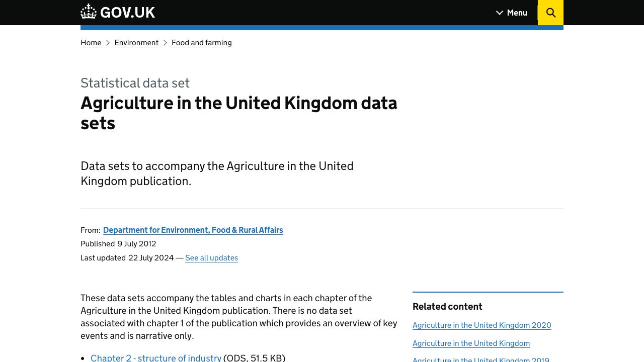The width and height of the screenshot is (644, 362).
Task: Go to the Home breadcrumb
Action: 91,43
